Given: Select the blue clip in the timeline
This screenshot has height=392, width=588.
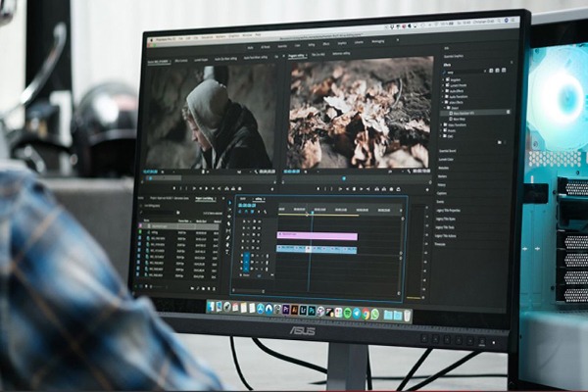Looking at the screenshot, I should (x=317, y=249).
